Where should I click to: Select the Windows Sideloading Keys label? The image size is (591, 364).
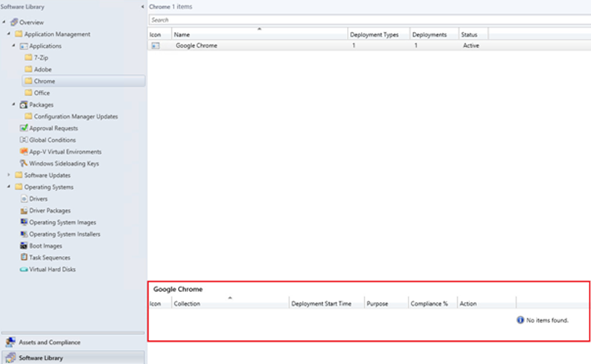coord(64,163)
